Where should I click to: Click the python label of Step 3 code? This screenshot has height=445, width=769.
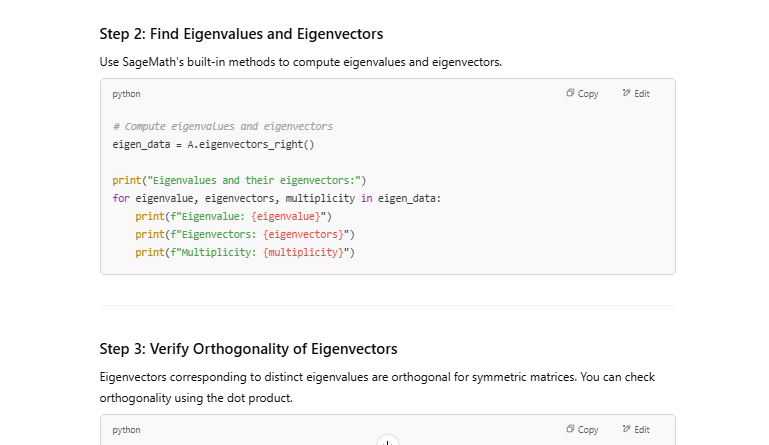tap(127, 430)
